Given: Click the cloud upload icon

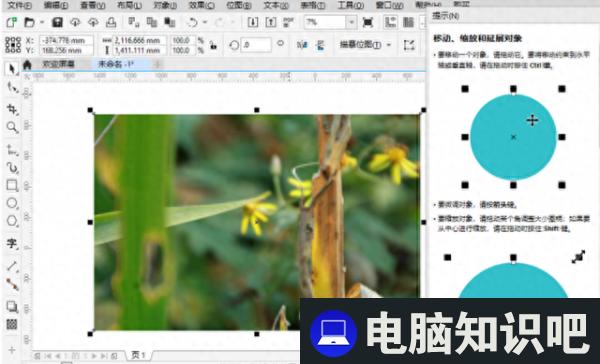Looking at the screenshot, I should click(93, 22).
